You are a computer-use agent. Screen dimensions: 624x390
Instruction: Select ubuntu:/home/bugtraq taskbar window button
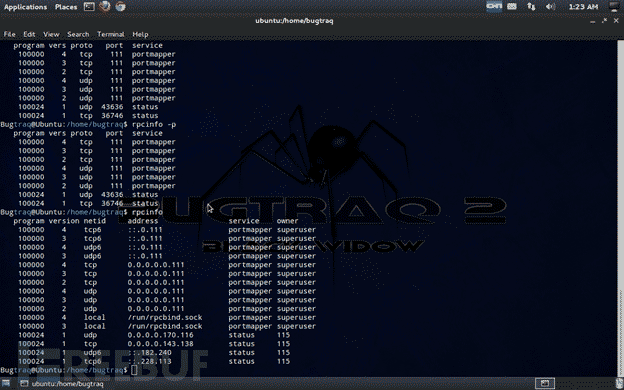click(62, 384)
